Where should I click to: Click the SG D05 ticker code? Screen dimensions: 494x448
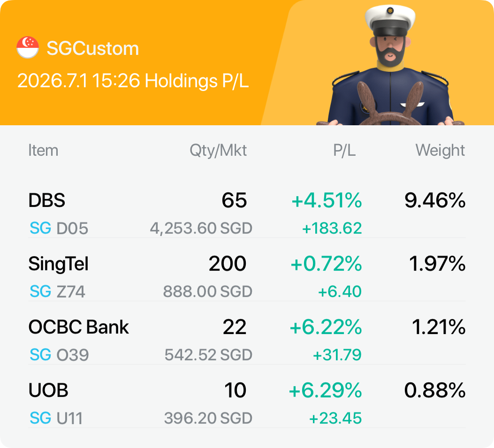[59, 228]
